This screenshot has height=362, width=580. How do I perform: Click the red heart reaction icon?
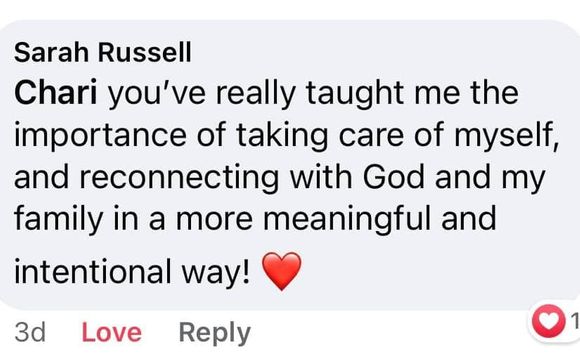click(x=549, y=321)
